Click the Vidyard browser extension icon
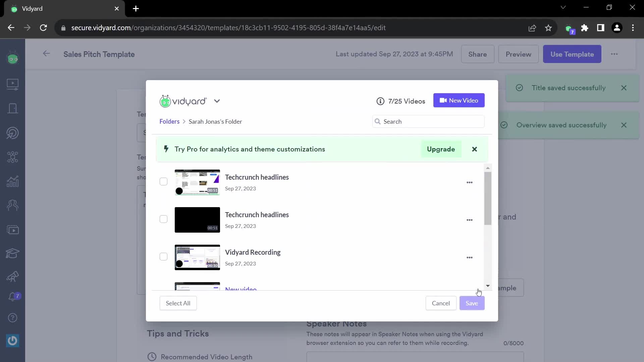 coord(570,29)
